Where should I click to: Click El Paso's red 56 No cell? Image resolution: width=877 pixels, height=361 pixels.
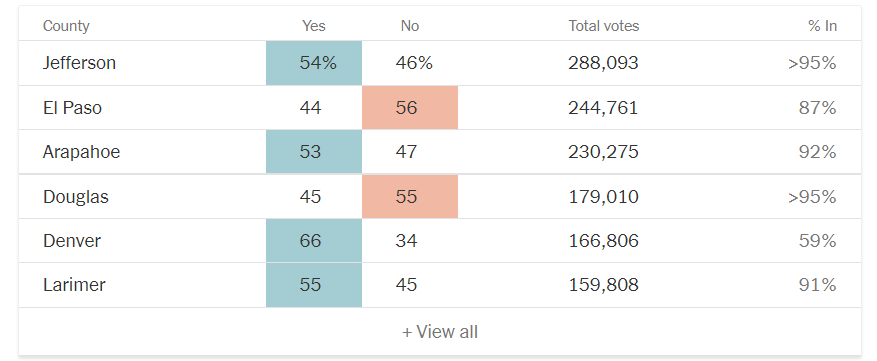point(410,107)
